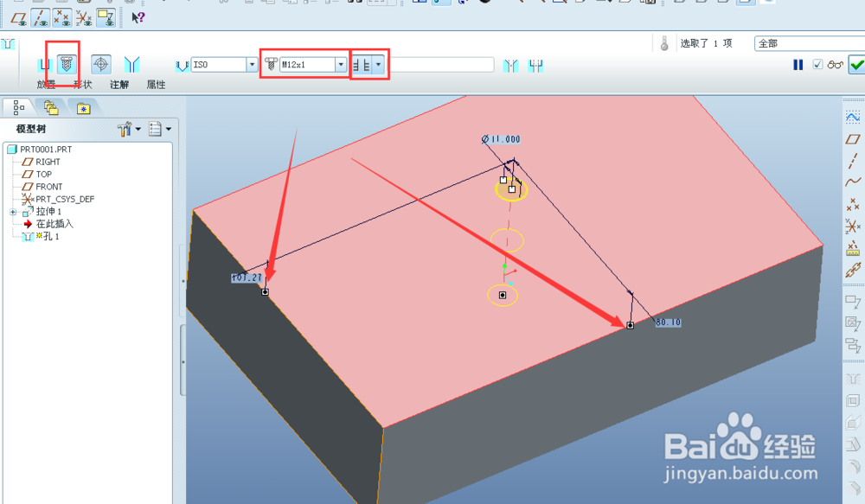Select the simple hole type icon
Viewport: 865px width, 504px height.
point(45,65)
